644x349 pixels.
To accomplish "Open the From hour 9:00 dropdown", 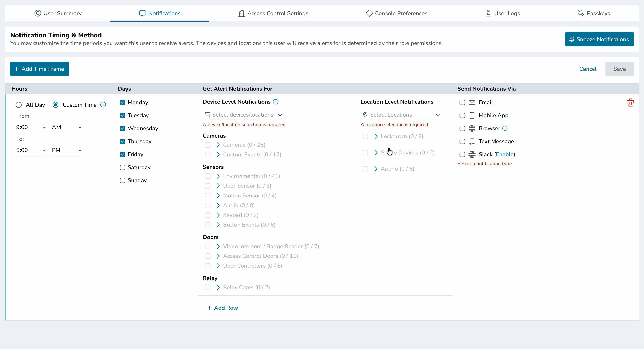I will click(32, 127).
